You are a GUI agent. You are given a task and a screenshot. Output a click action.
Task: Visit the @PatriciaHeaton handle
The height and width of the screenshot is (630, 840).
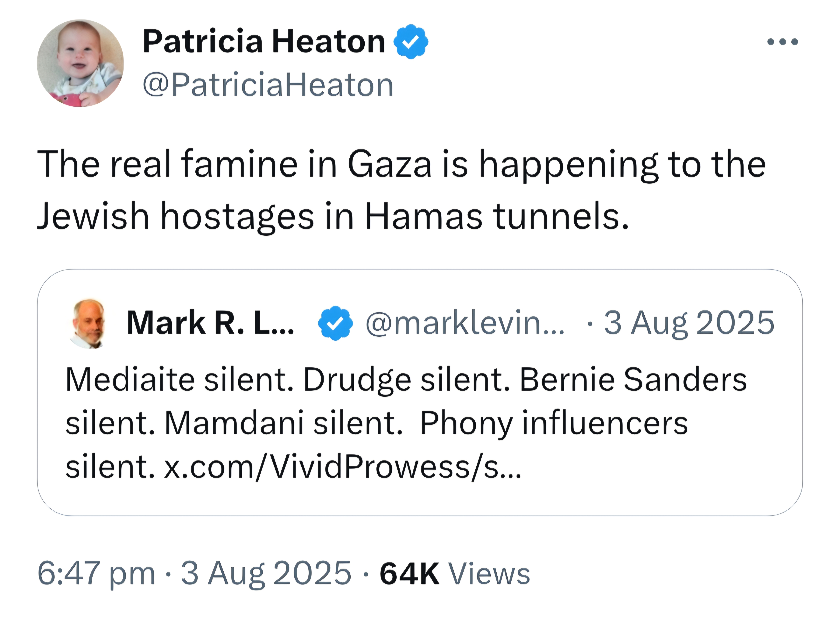coord(268,85)
